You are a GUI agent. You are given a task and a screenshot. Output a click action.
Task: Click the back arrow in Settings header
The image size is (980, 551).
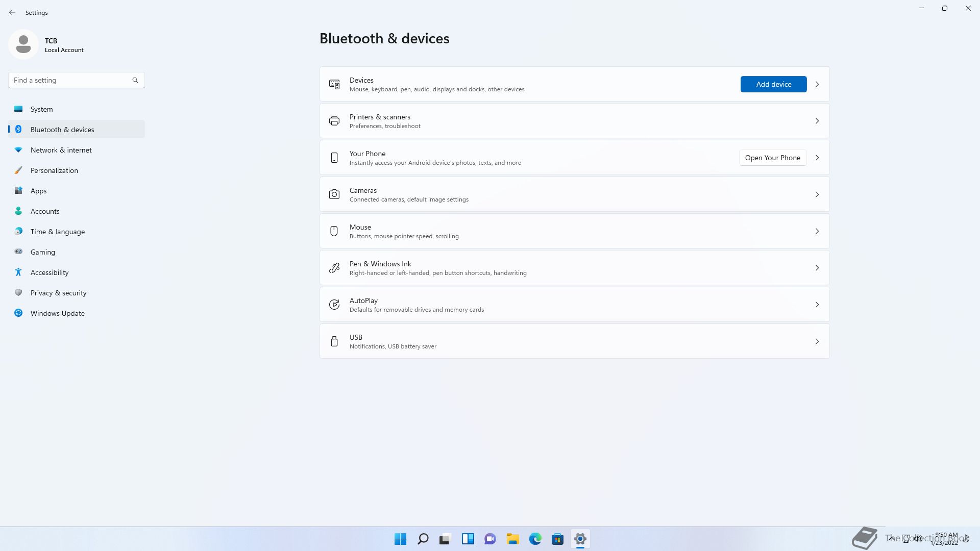(12, 12)
